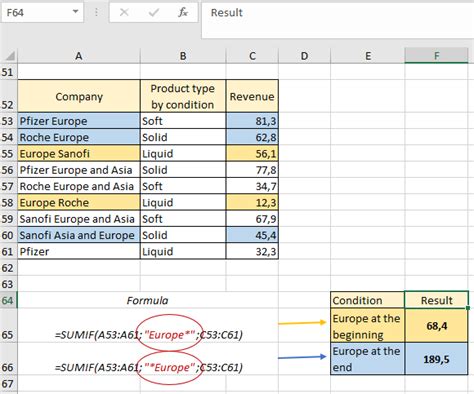
Task: Click the Solid cell in row 54
Action: click(183, 137)
